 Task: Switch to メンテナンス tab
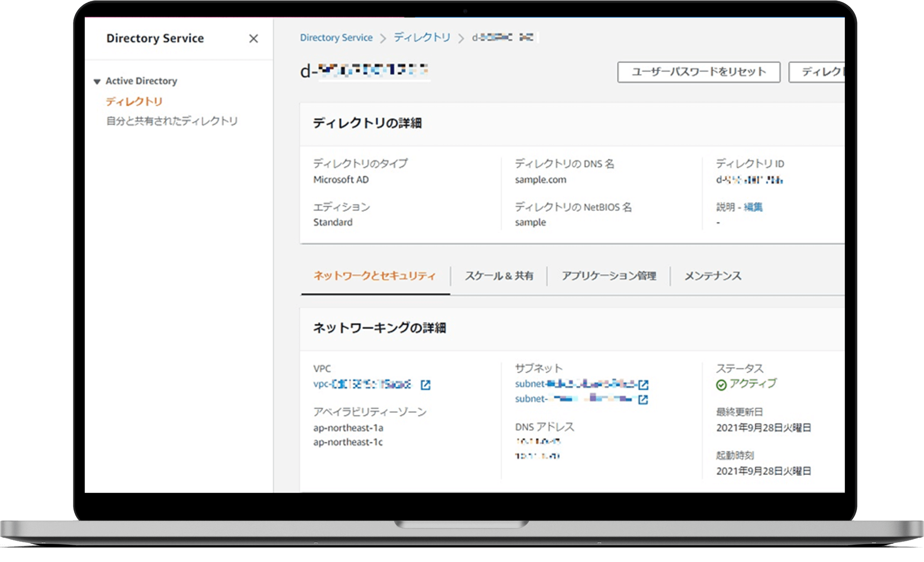(713, 276)
